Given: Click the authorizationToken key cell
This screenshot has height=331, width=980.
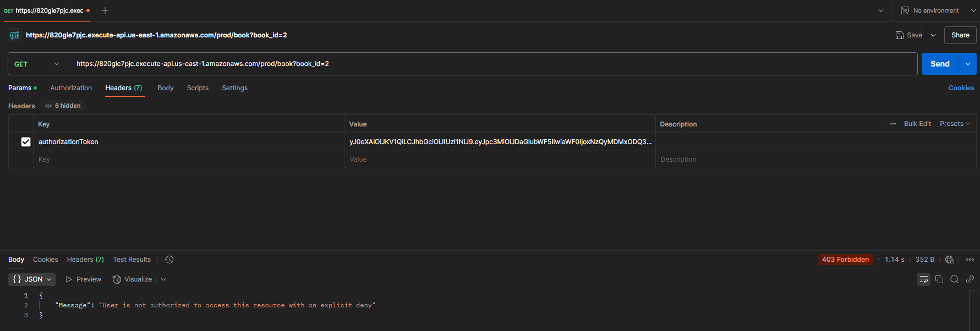Looking at the screenshot, I should [189, 142].
